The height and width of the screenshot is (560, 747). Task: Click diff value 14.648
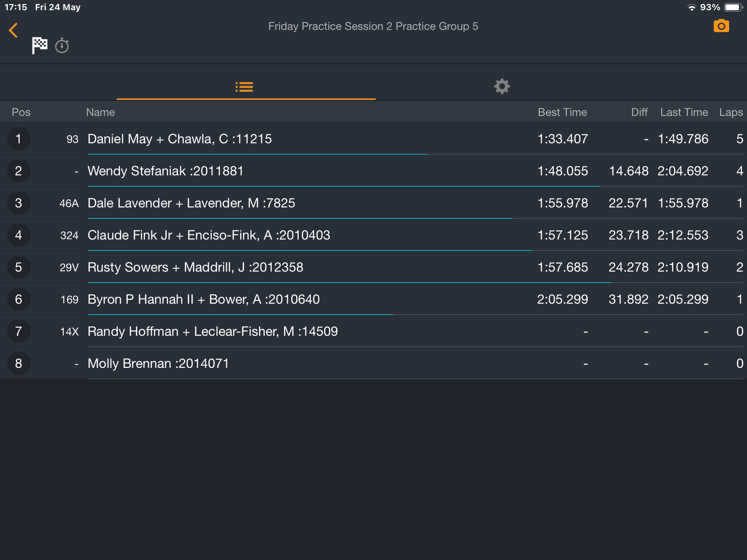click(629, 171)
